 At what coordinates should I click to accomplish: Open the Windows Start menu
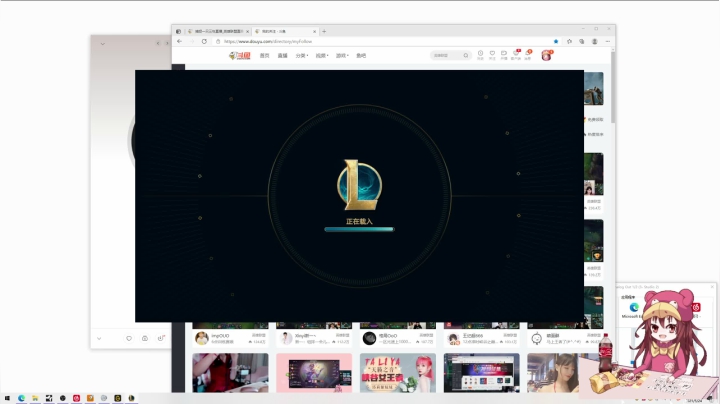[7, 398]
